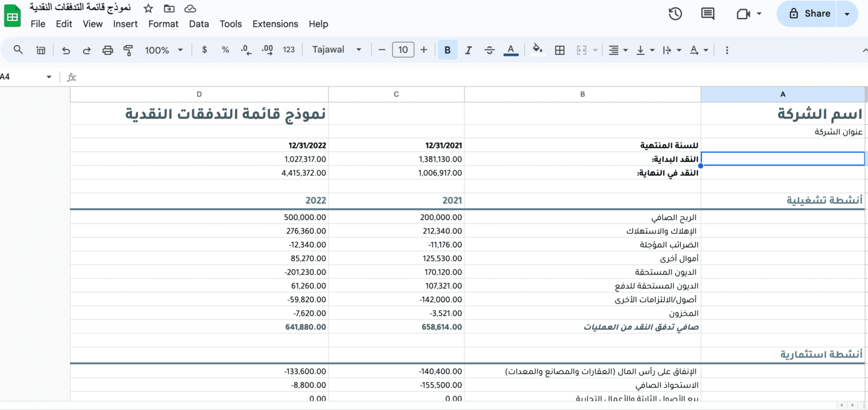Click the Undo arrow icon
Viewport: 868px width, 410px height.
coord(66,50)
